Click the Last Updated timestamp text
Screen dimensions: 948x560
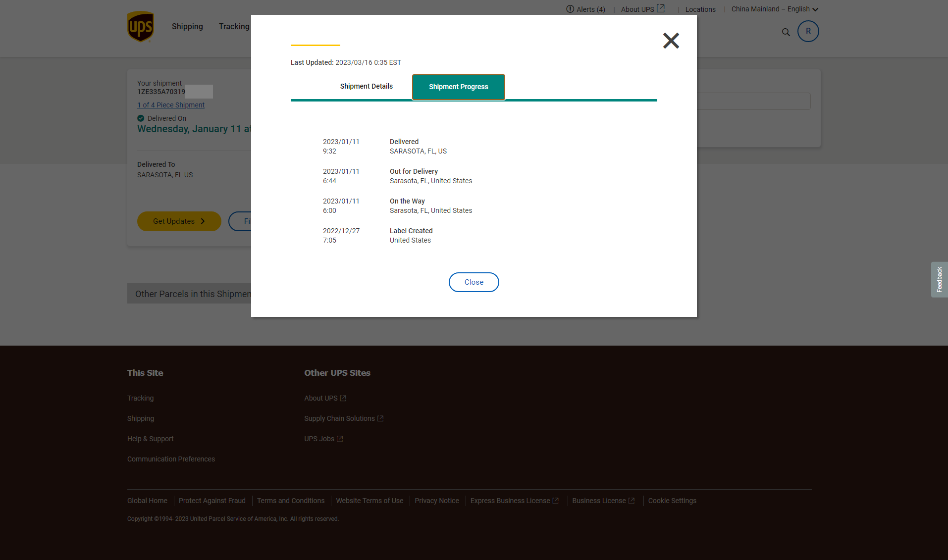[x=346, y=62]
